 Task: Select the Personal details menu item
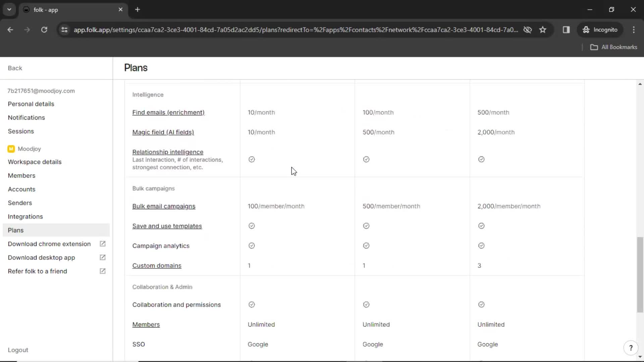click(31, 104)
